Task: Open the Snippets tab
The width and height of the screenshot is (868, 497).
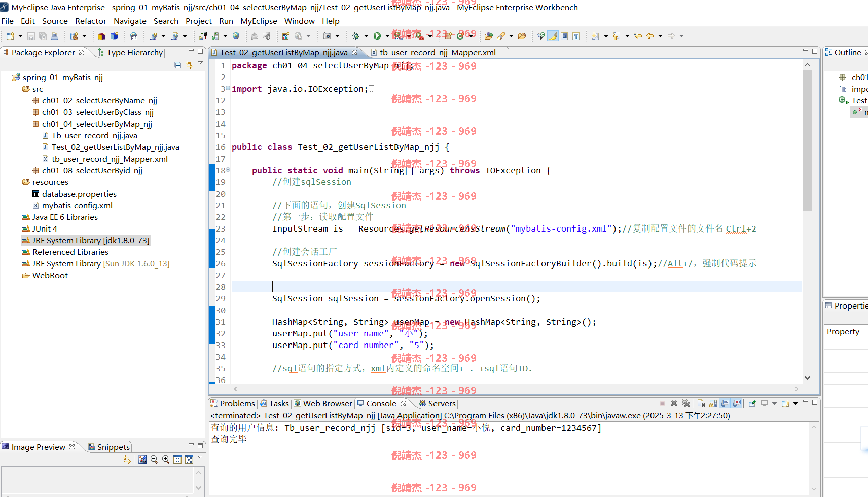Action: (x=109, y=447)
